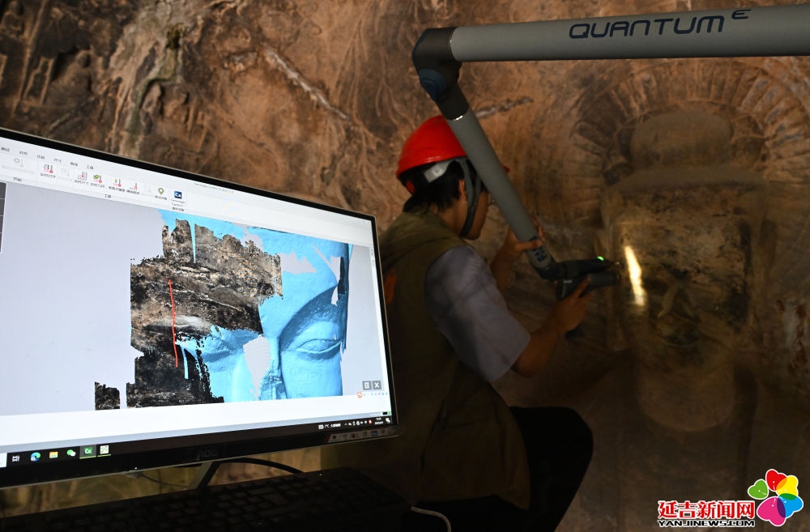Select the green map pin locator icon
This screenshot has height=532, width=810.
point(160,192)
